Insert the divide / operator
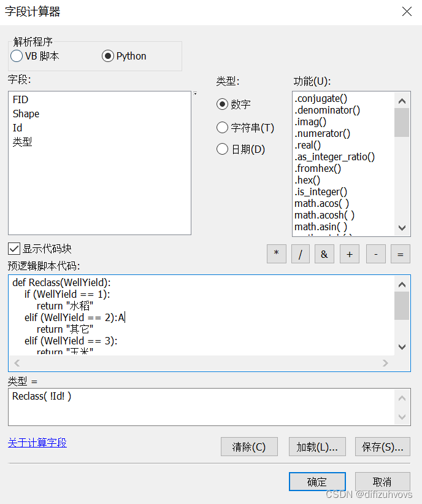 (301, 254)
